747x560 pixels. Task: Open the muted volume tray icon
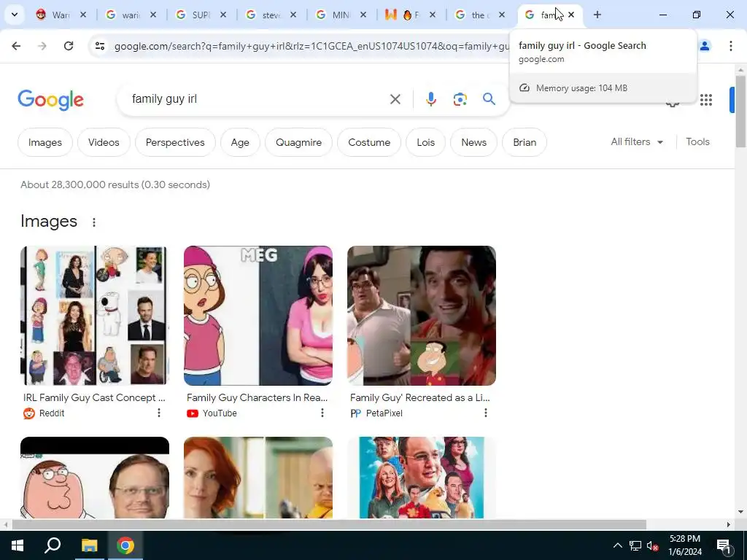pos(653,545)
